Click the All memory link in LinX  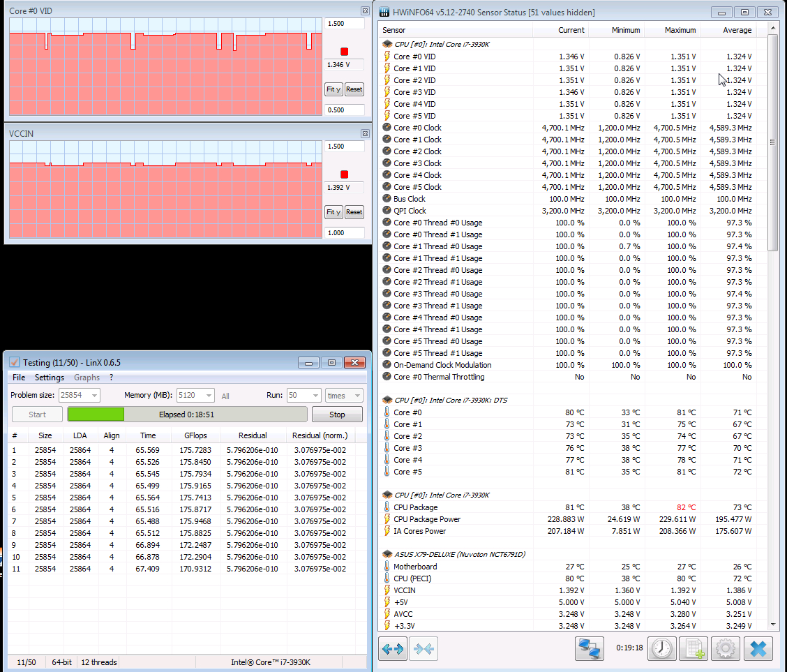click(x=225, y=396)
